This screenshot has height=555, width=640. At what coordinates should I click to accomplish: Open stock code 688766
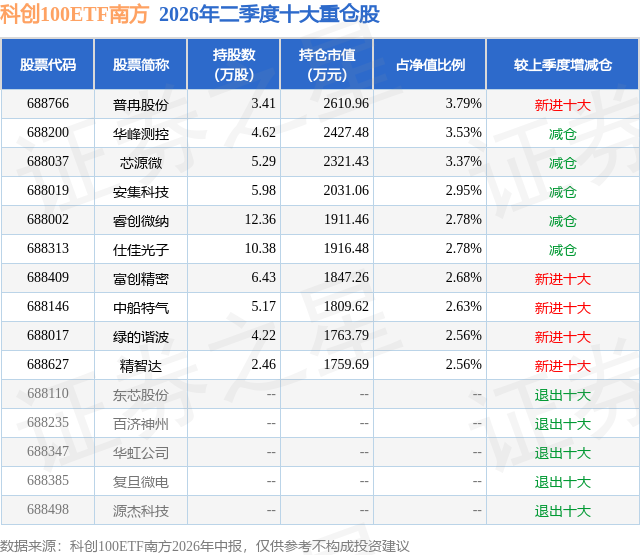click(48, 104)
